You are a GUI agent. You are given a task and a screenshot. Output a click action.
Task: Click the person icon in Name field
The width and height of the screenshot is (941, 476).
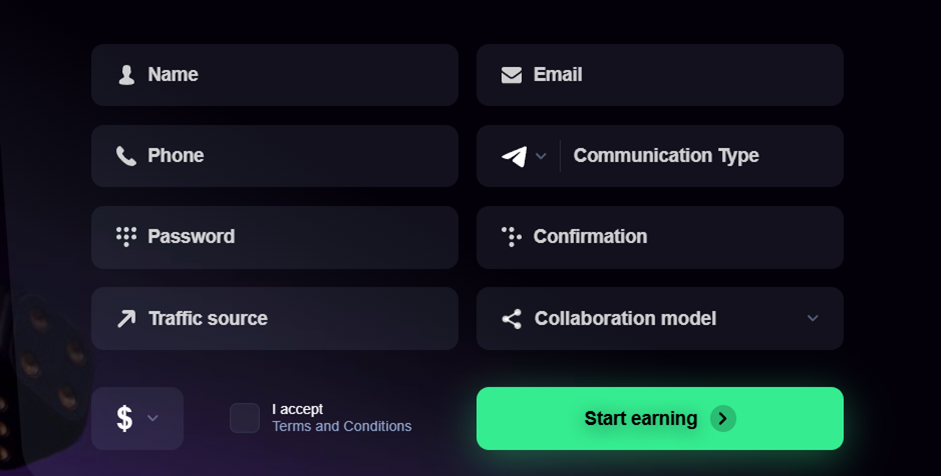tap(126, 75)
